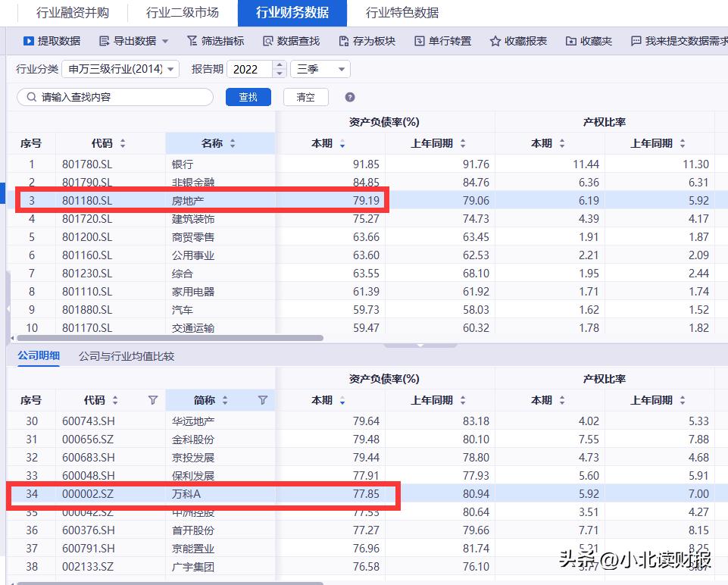Viewport: 728px width, 585px height.
Task: Click the 请输入查找内容 search input field
Action: [x=114, y=97]
